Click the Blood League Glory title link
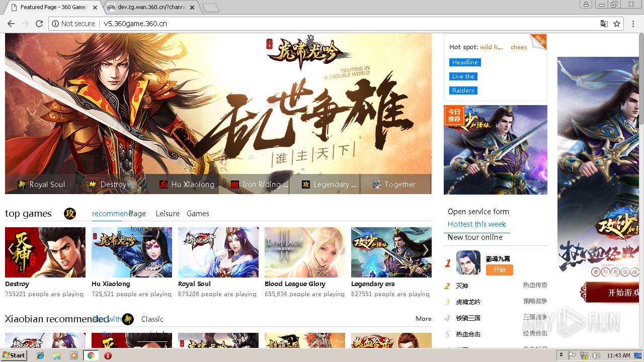The width and height of the screenshot is (644, 362). (295, 284)
